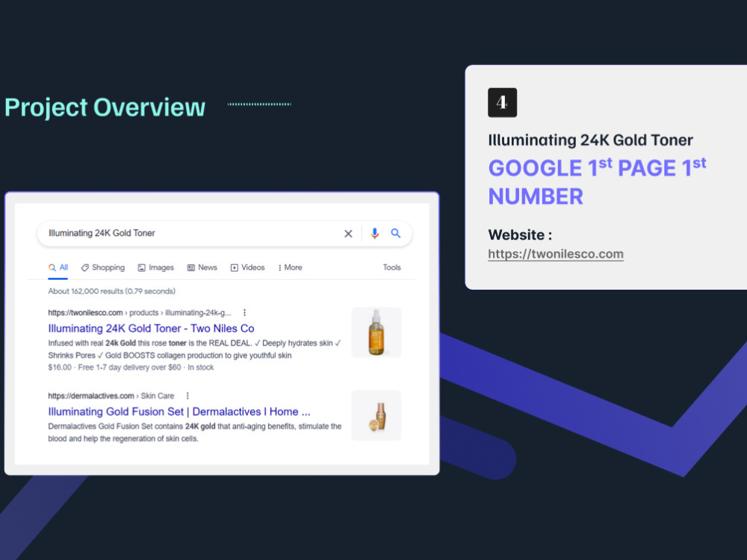747x560 pixels.
Task: Click the $16.00 price and delivery line
Action: [x=131, y=367]
